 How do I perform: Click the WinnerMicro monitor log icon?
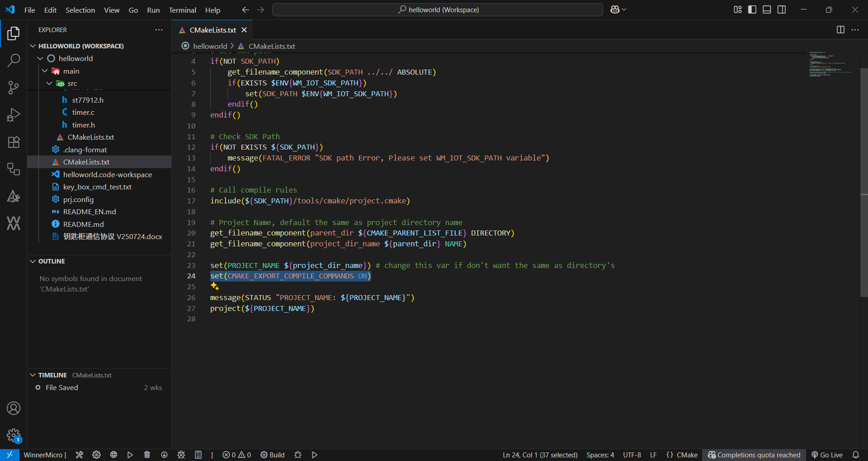[198, 455]
